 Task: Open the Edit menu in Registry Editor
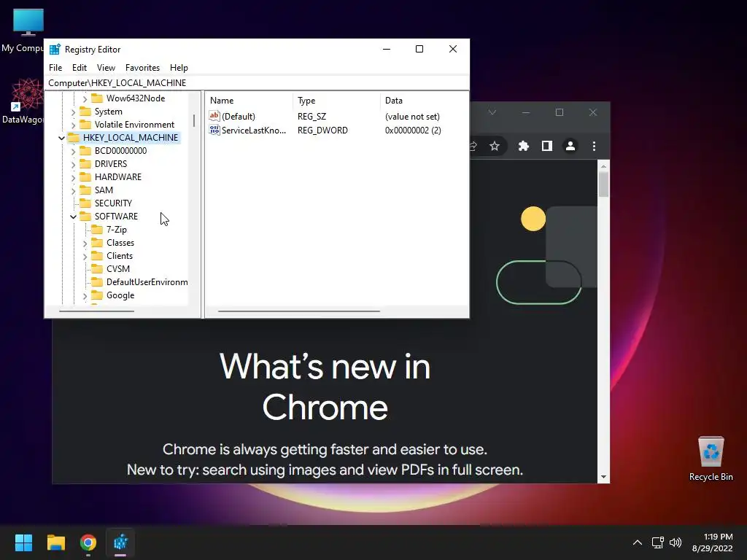(79, 68)
